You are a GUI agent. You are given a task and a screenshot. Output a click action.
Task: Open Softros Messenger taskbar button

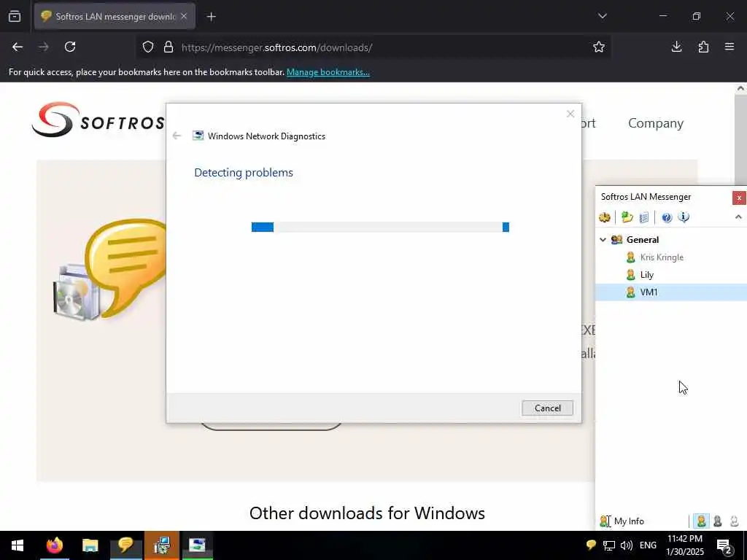coord(125,545)
